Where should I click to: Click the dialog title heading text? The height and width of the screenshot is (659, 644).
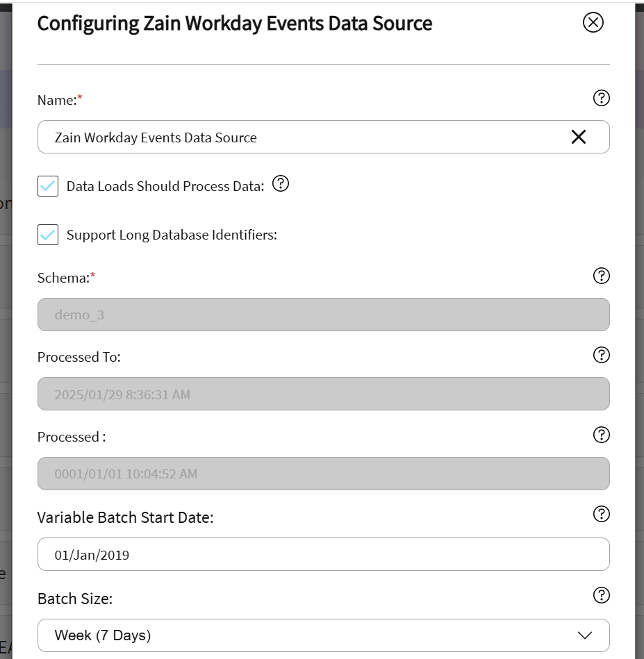point(234,24)
